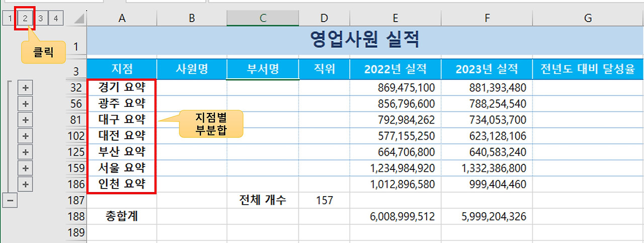Select row 32 header

(x=76, y=88)
